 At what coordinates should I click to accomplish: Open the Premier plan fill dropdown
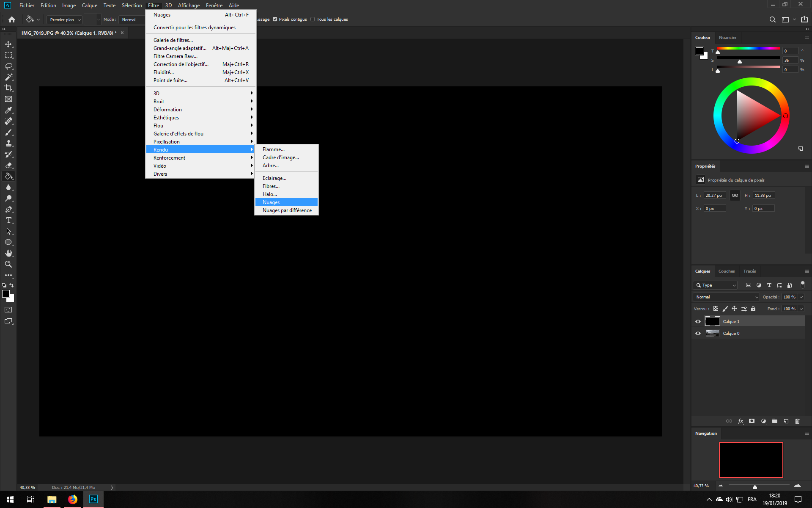point(65,19)
